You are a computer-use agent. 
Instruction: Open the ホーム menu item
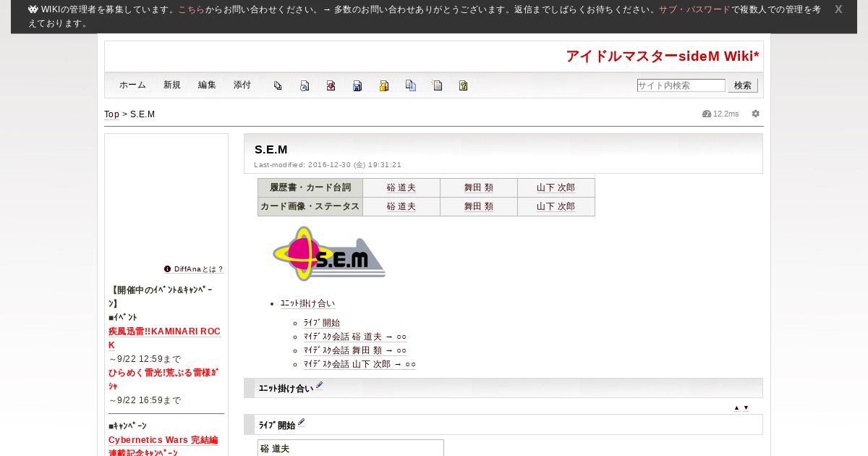pyautogui.click(x=132, y=85)
